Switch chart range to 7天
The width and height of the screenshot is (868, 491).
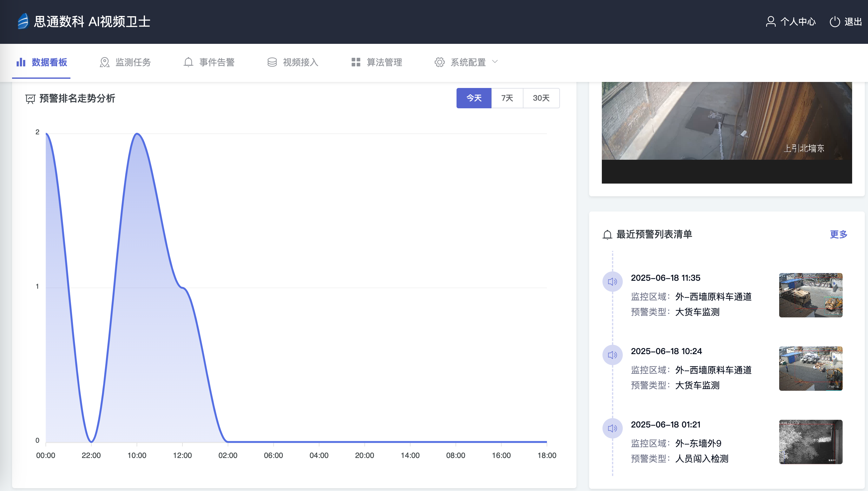click(507, 98)
